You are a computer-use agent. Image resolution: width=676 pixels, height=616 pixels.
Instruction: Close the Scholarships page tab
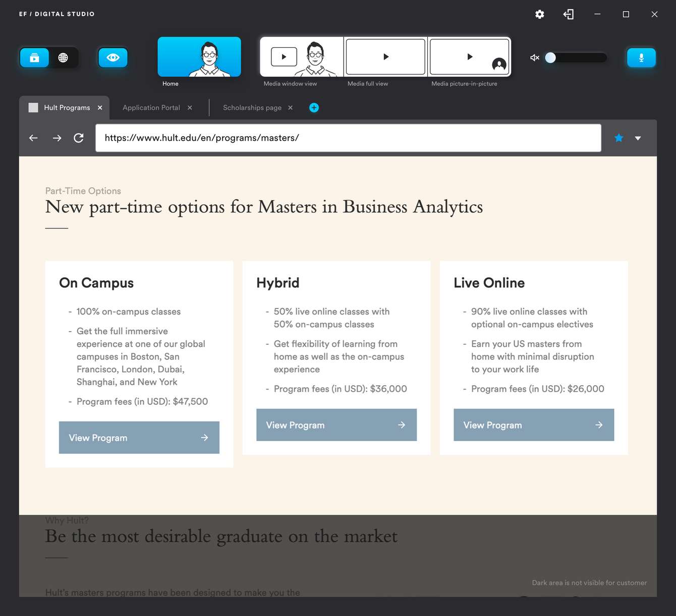(x=290, y=107)
